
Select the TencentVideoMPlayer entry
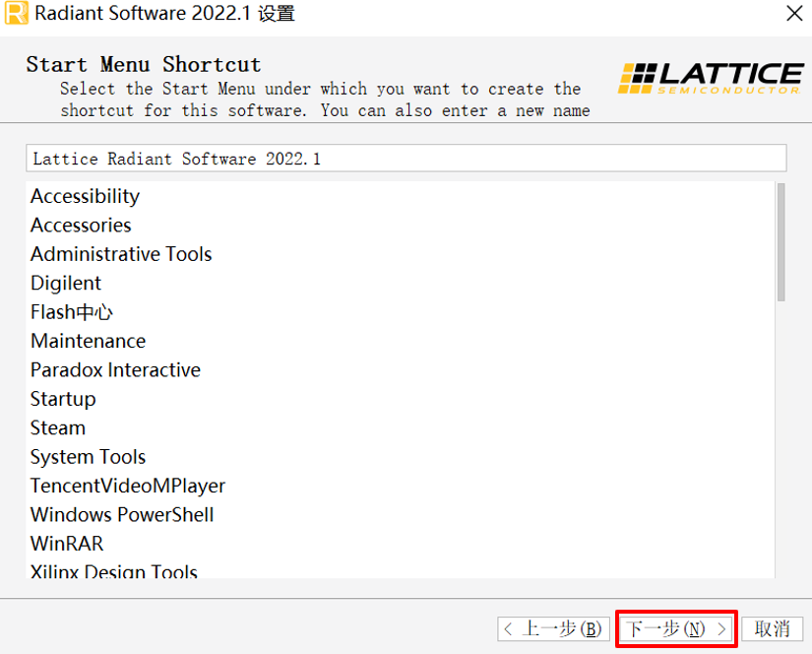pos(128,486)
